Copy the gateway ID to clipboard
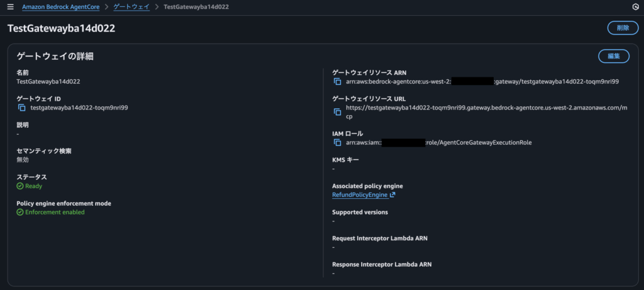 [22, 108]
